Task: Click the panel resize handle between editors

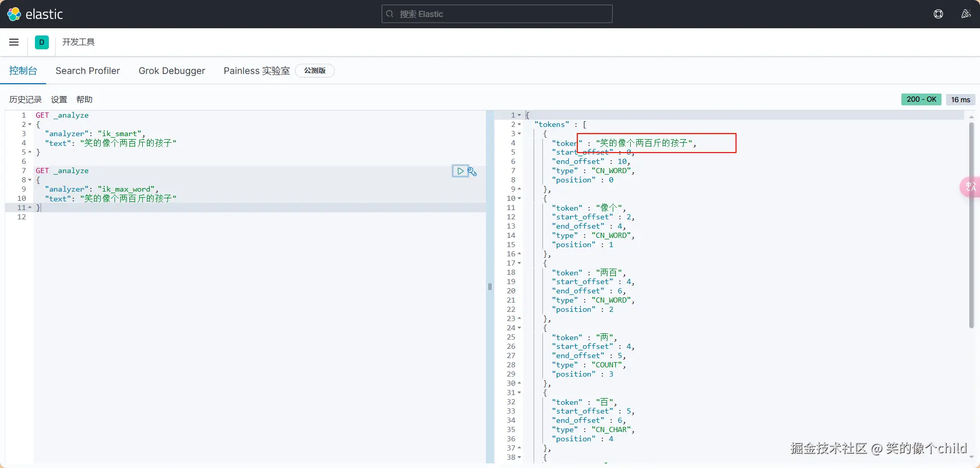Action: pos(490,287)
